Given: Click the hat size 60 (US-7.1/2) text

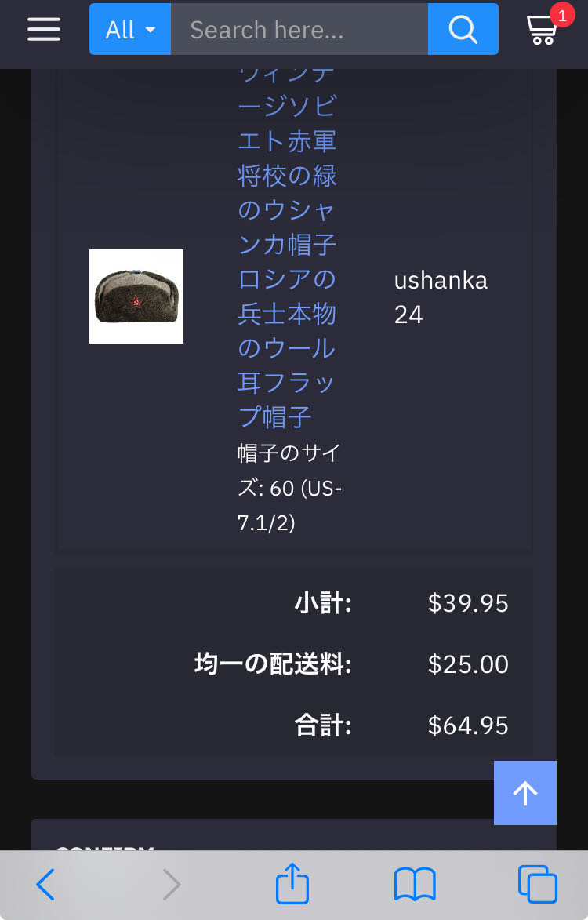Looking at the screenshot, I should click(289, 488).
